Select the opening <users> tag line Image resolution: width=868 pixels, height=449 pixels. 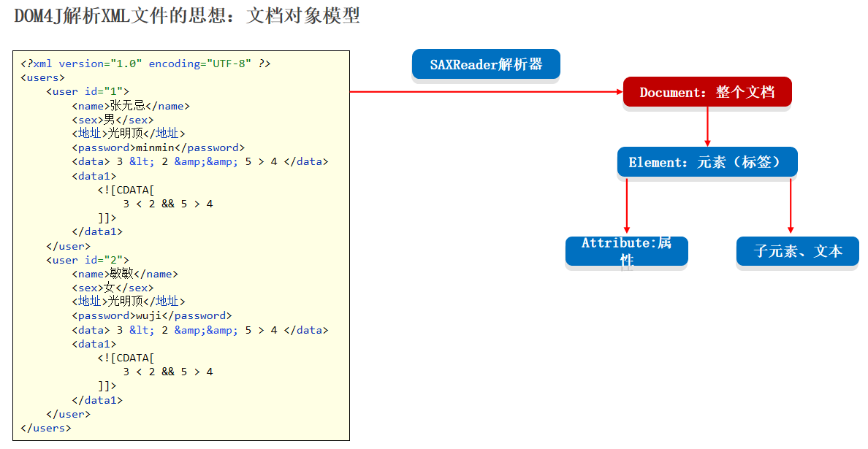click(x=42, y=78)
